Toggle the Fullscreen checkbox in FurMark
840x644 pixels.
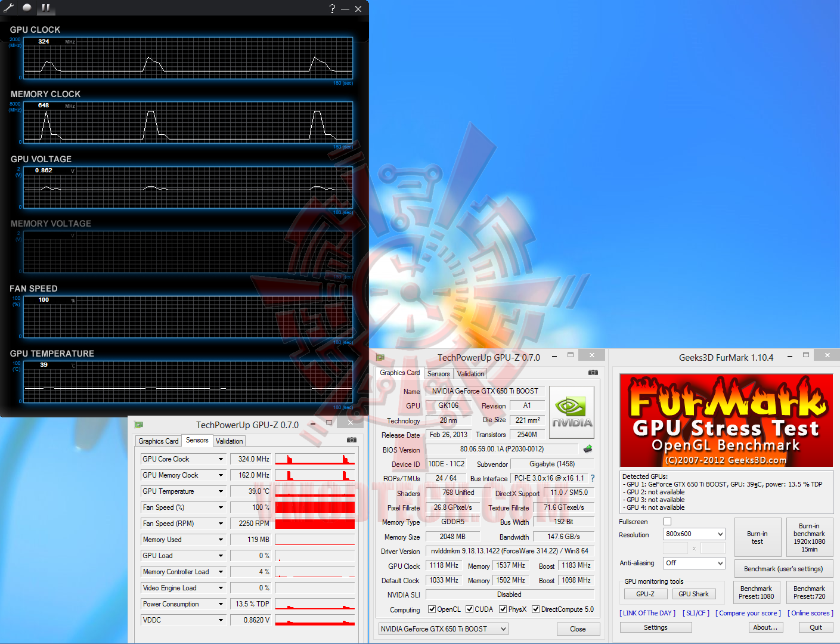coord(667,522)
